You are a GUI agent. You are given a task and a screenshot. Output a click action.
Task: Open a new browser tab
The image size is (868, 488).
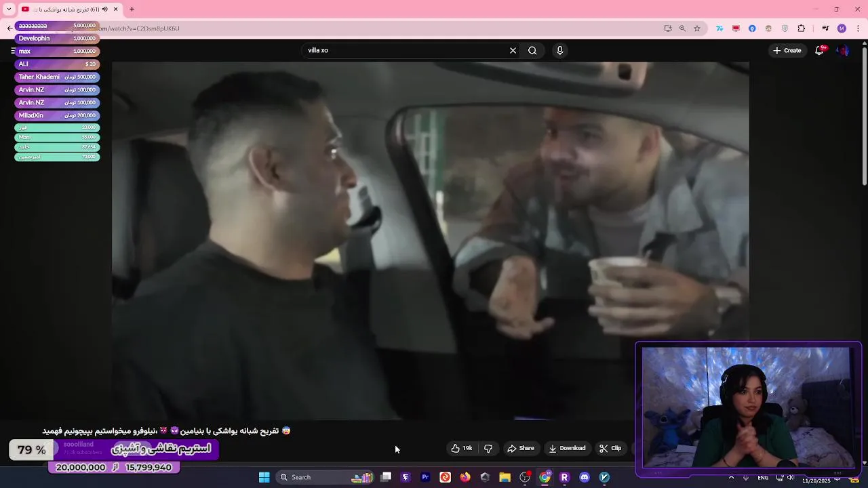(132, 9)
